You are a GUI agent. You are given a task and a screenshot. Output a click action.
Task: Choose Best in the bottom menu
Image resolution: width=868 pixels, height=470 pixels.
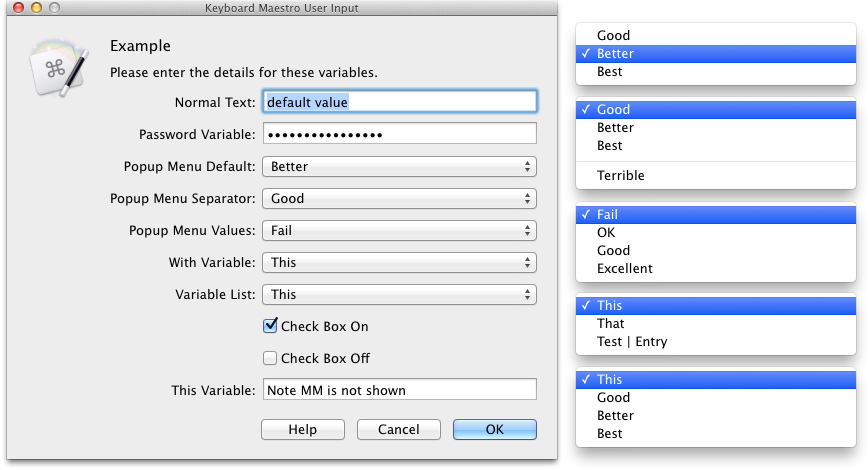click(x=716, y=435)
